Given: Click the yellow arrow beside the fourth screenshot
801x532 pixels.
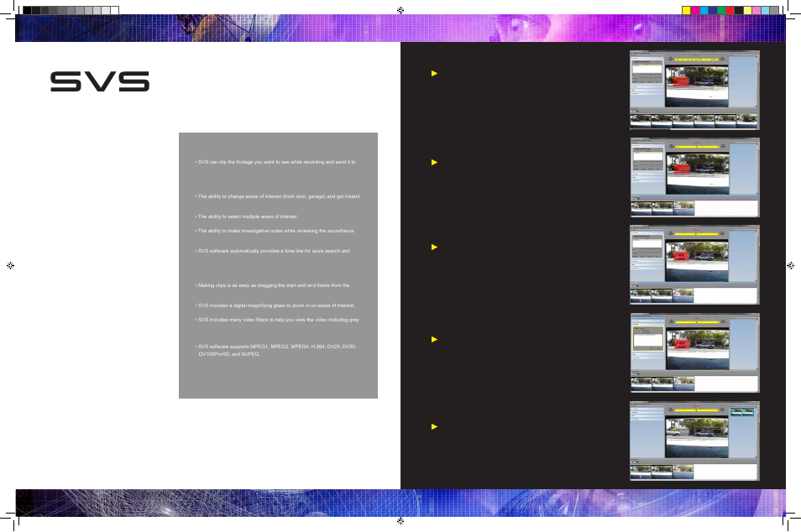Looking at the screenshot, I should click(x=435, y=340).
